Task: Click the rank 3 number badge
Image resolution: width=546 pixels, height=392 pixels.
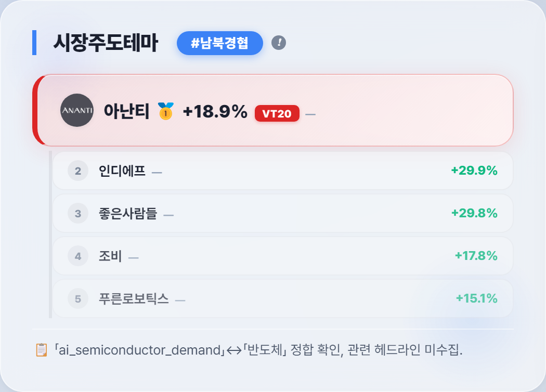Action: point(77,213)
